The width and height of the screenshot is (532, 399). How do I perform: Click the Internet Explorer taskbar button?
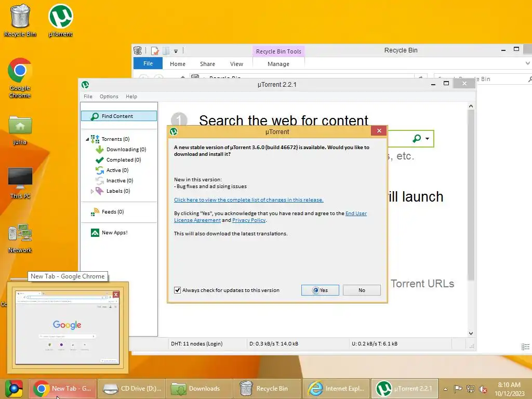point(336,389)
